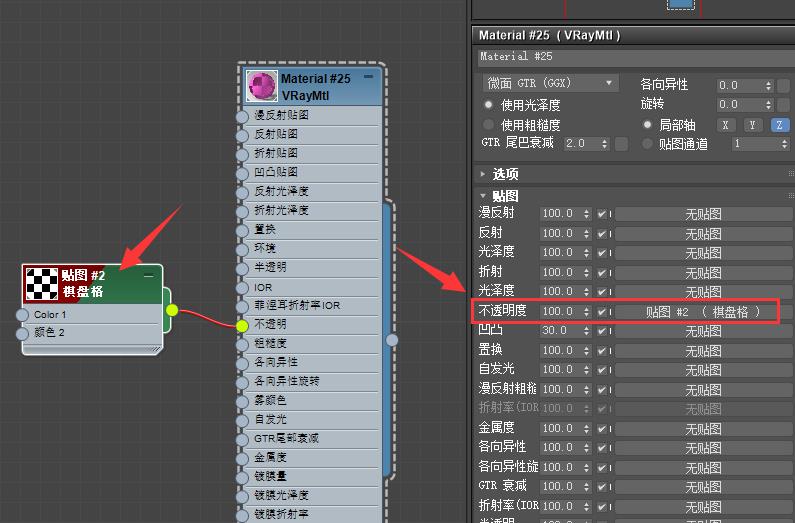The image size is (795, 523).
Task: Toggle the 漫反射 map enable checkbox
Action: pos(602,214)
